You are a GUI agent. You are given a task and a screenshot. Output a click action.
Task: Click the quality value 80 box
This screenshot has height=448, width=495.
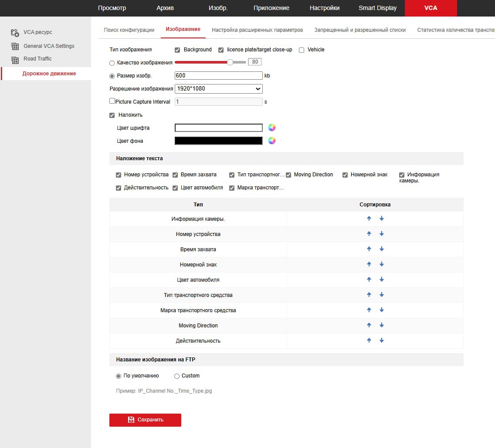point(255,62)
